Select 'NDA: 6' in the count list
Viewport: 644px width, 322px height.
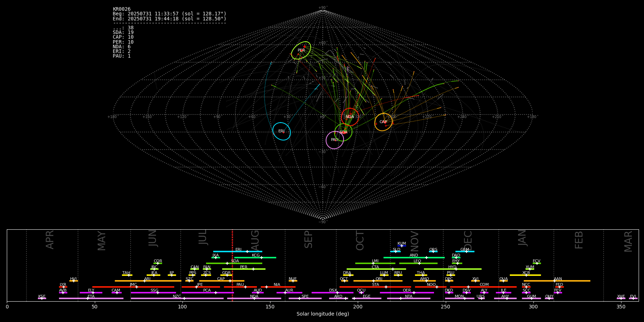pyautogui.click(x=122, y=47)
